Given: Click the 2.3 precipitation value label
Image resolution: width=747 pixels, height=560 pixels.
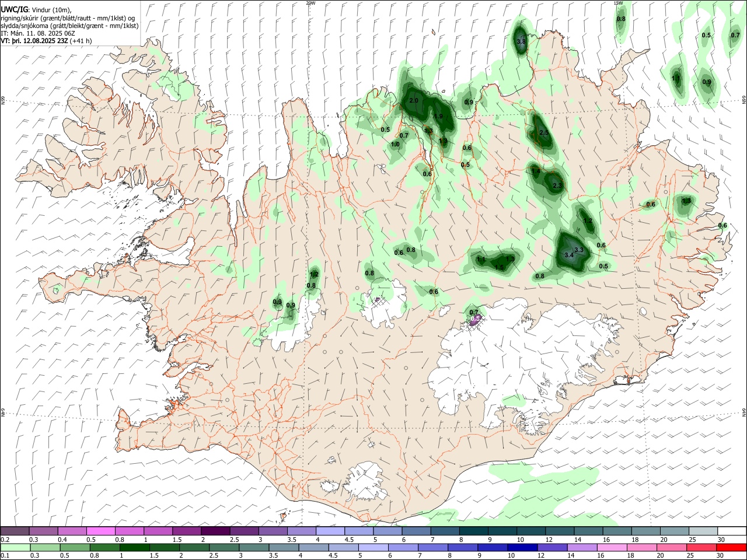Looking at the screenshot, I should 557,185.
